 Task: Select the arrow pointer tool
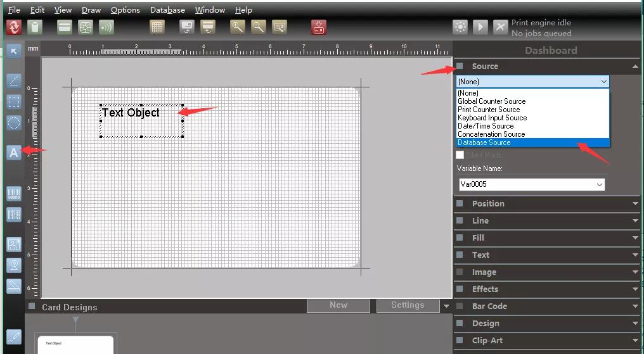tap(13, 51)
